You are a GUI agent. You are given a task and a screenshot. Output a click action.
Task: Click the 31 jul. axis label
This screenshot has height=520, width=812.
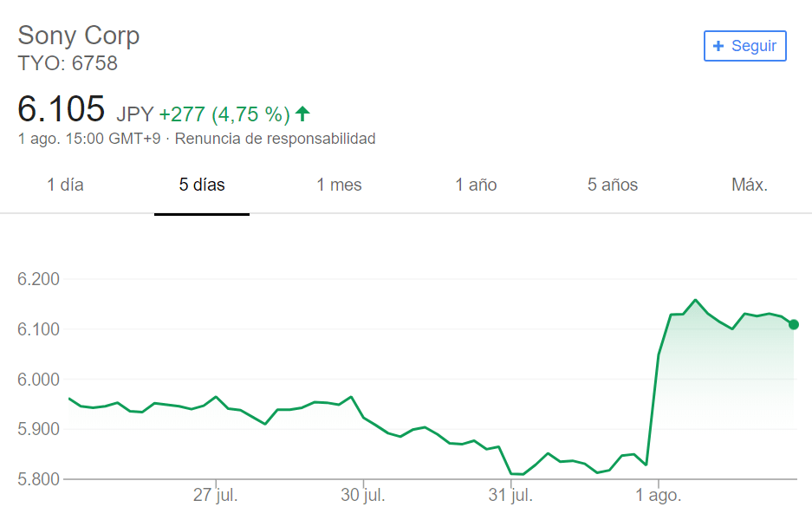coord(510,495)
